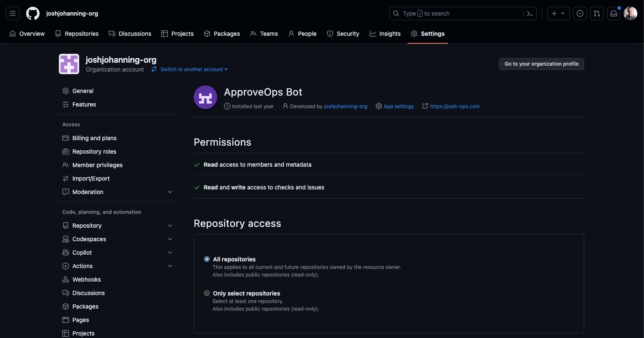Click the Go to your organization profile button
644x338 pixels.
[x=541, y=64]
